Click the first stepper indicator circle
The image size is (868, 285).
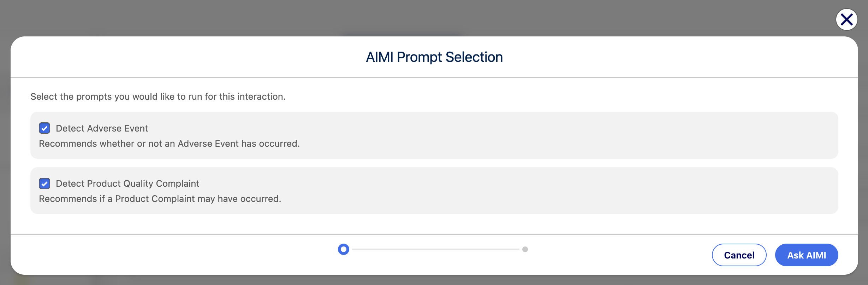pos(343,249)
